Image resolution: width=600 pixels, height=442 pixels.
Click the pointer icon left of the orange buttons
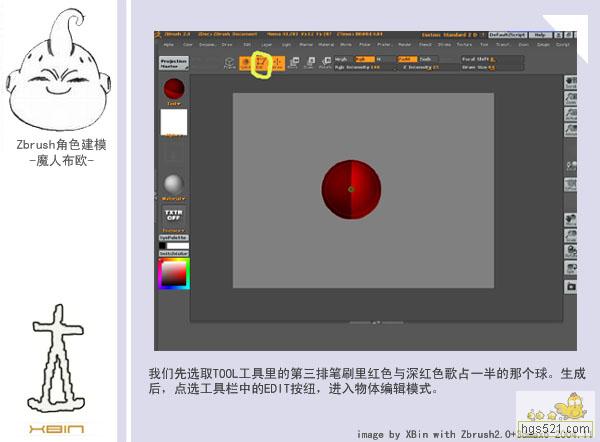229,63
